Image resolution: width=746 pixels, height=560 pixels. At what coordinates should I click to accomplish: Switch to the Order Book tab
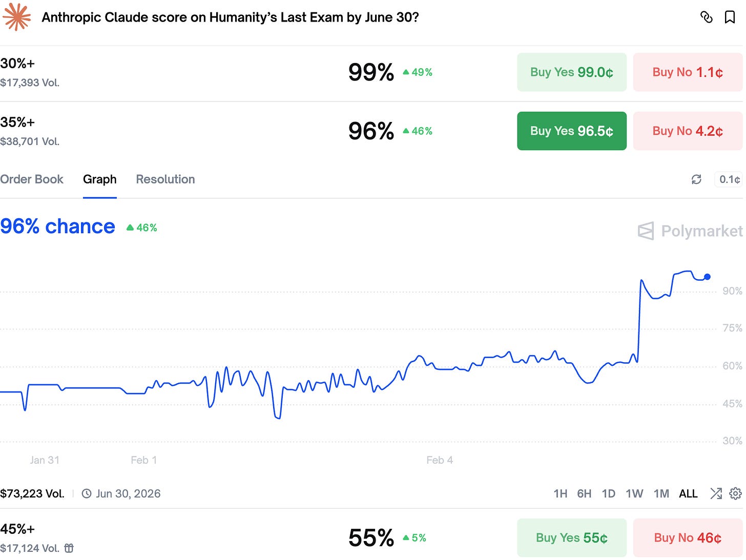(x=32, y=179)
